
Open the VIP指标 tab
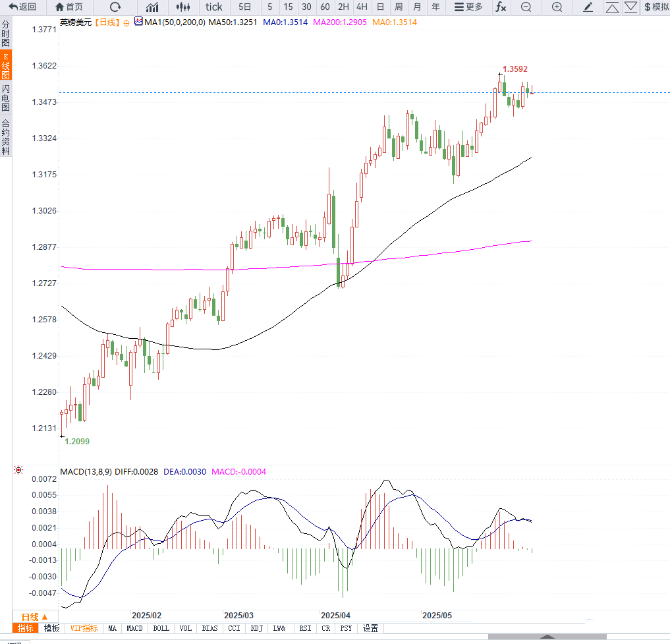(84, 628)
